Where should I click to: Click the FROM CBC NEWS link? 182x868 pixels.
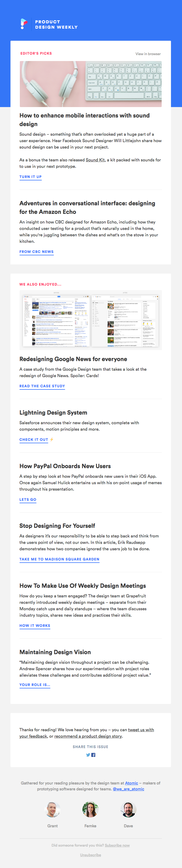36,252
